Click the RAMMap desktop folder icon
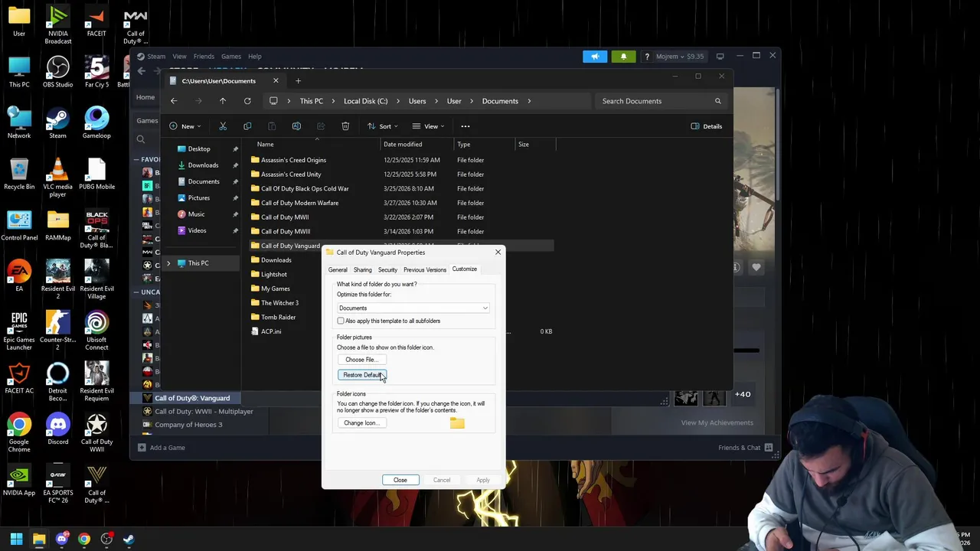980x551 pixels. click(x=57, y=225)
